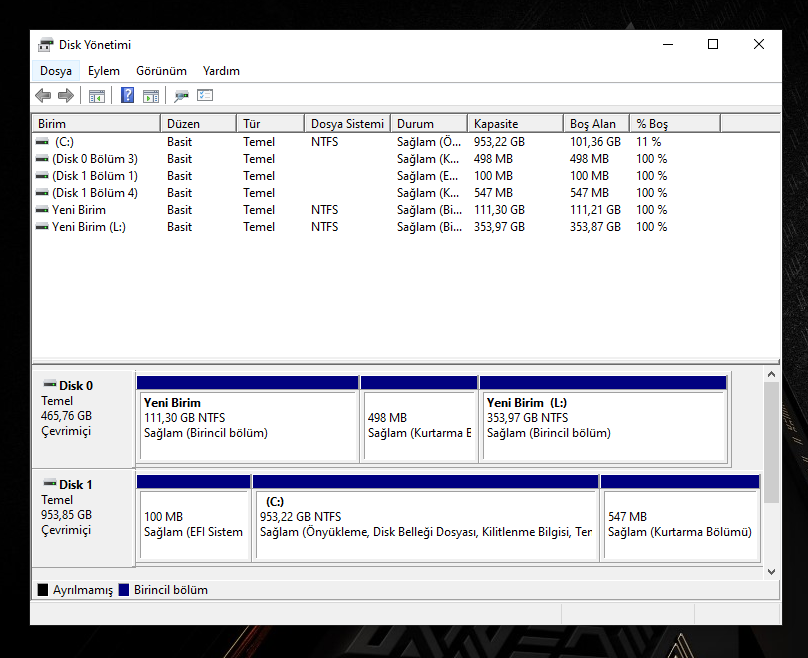The width and height of the screenshot is (808, 658).
Task: Click the Disk Yönetimi title bar icon
Action: pyautogui.click(x=45, y=45)
